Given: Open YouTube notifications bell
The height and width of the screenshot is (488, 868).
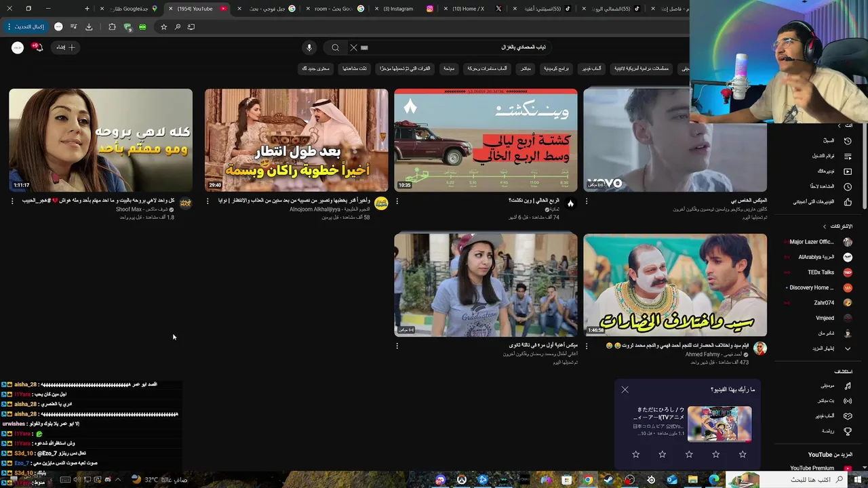Looking at the screenshot, I should pos(38,47).
